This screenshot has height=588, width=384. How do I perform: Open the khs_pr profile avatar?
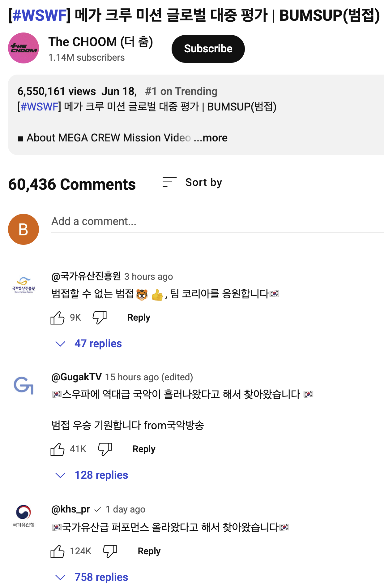[23, 515]
